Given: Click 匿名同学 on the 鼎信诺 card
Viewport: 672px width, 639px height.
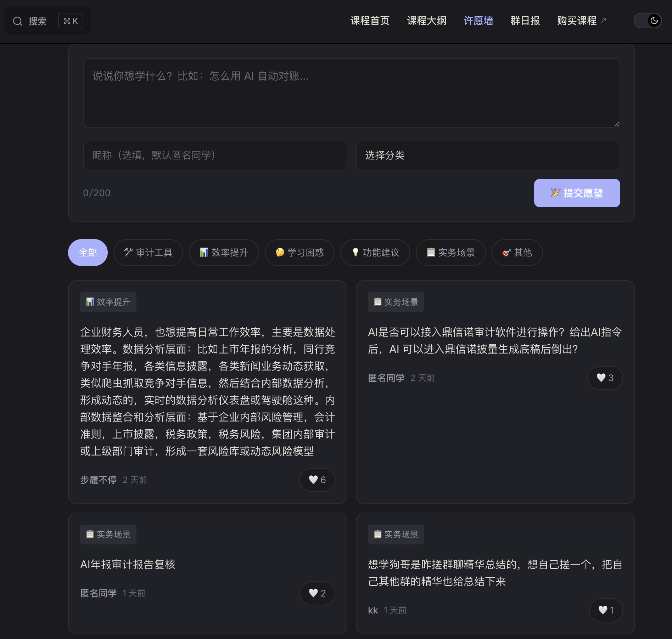Looking at the screenshot, I should (386, 378).
